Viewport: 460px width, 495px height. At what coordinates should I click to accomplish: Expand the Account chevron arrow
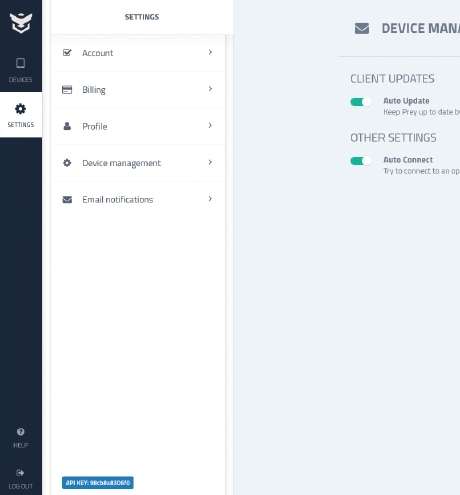tap(210, 52)
